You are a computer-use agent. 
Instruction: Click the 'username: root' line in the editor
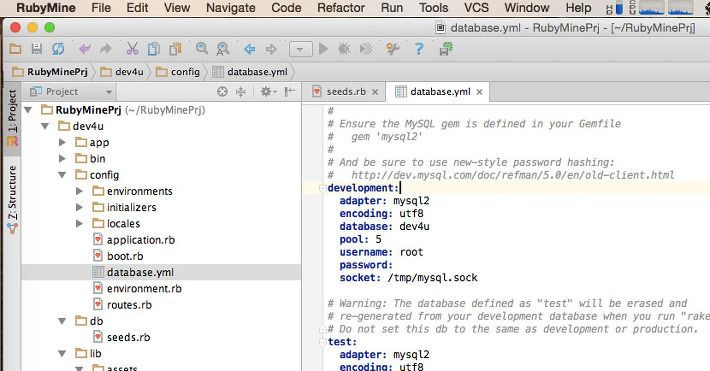tap(381, 252)
